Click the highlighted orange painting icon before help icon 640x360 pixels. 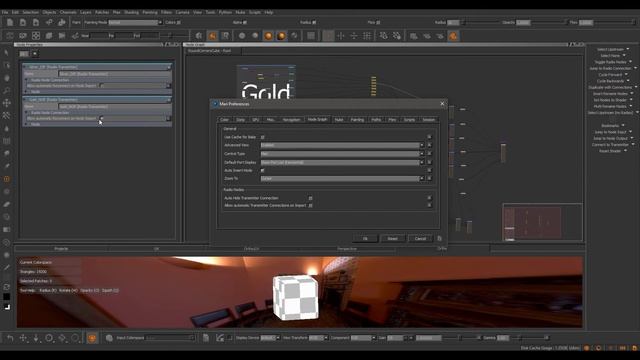pos(212,36)
